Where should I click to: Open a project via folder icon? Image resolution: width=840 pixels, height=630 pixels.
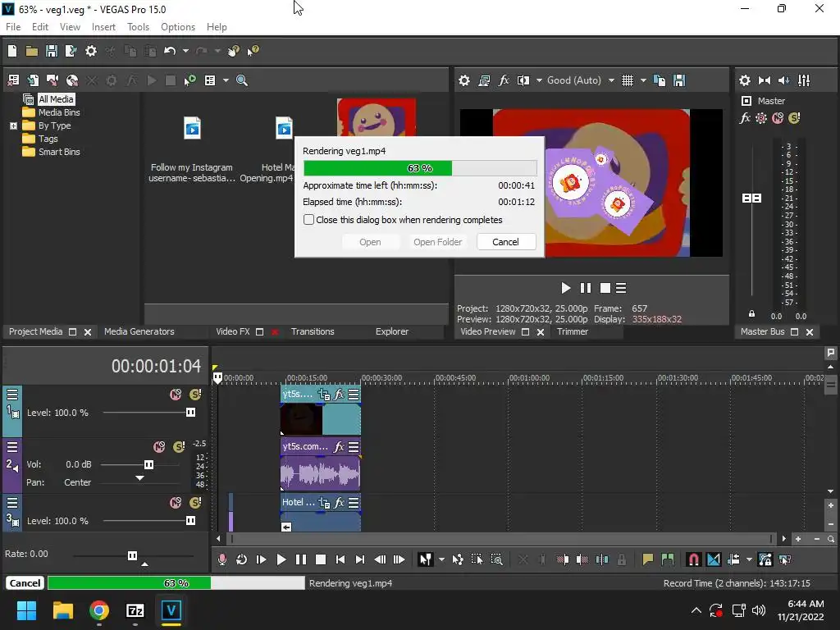tap(32, 51)
